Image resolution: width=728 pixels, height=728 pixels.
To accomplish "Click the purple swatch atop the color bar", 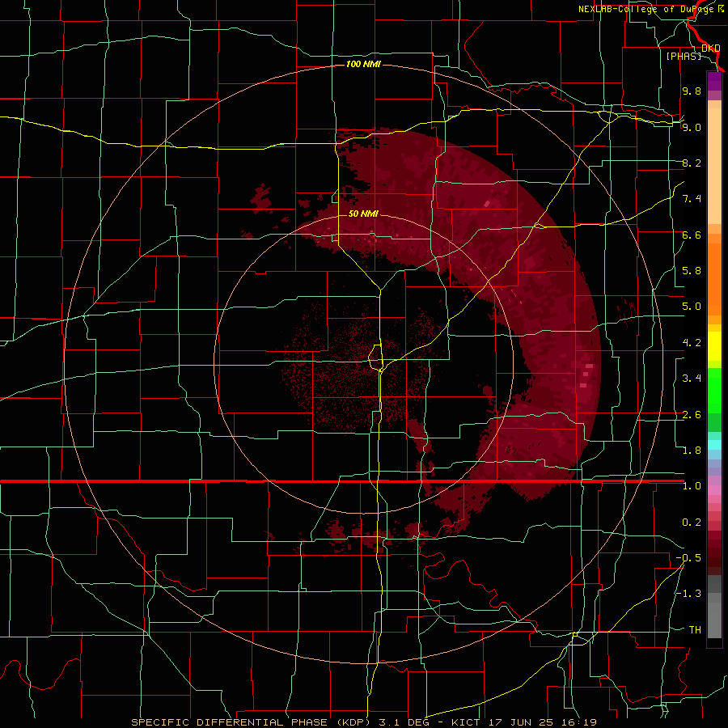I will [x=714, y=82].
